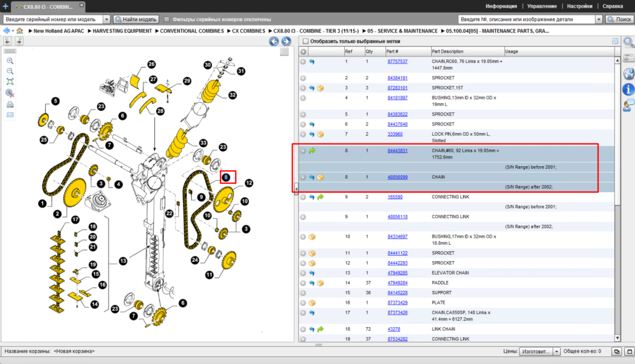
Task: Click the part number or description search field
Action: tap(527, 19)
